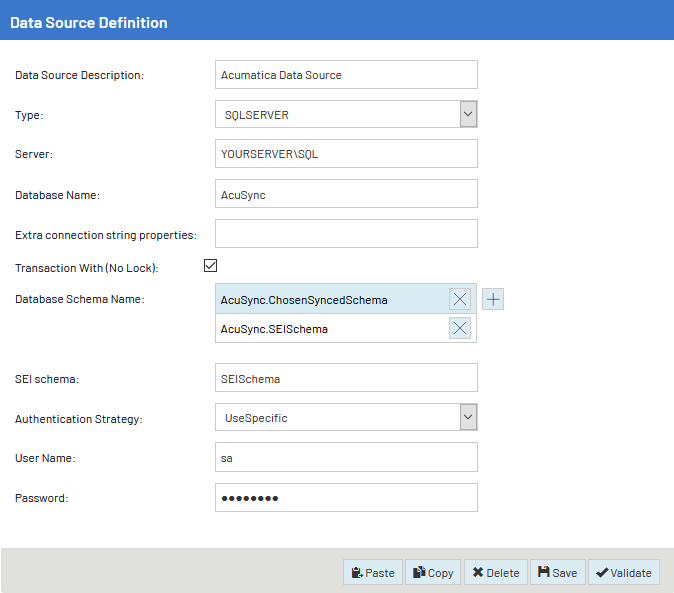Toggle Transaction With (No Lock) checkbox
The image size is (674, 593).
[x=211, y=266]
